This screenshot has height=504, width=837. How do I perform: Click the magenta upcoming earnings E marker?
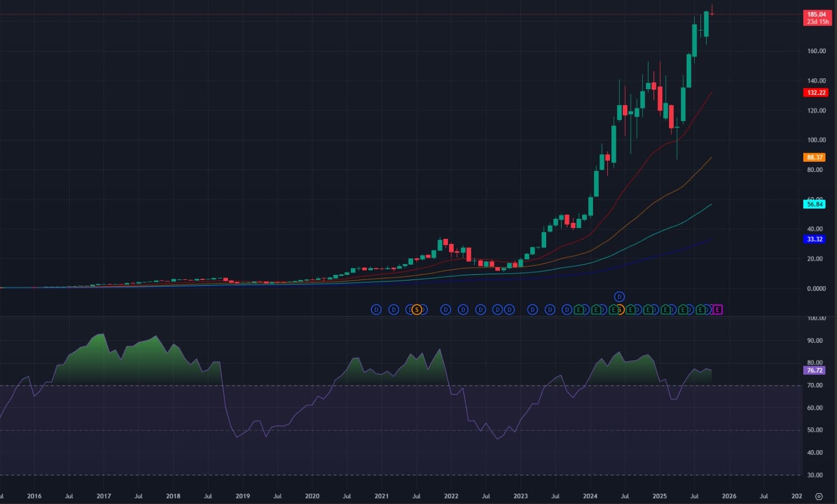point(718,310)
